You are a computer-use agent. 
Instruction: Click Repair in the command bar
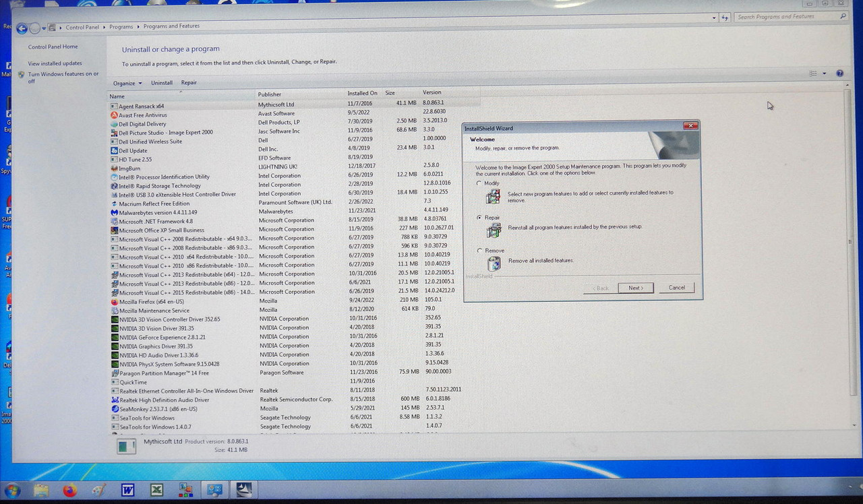coord(189,83)
